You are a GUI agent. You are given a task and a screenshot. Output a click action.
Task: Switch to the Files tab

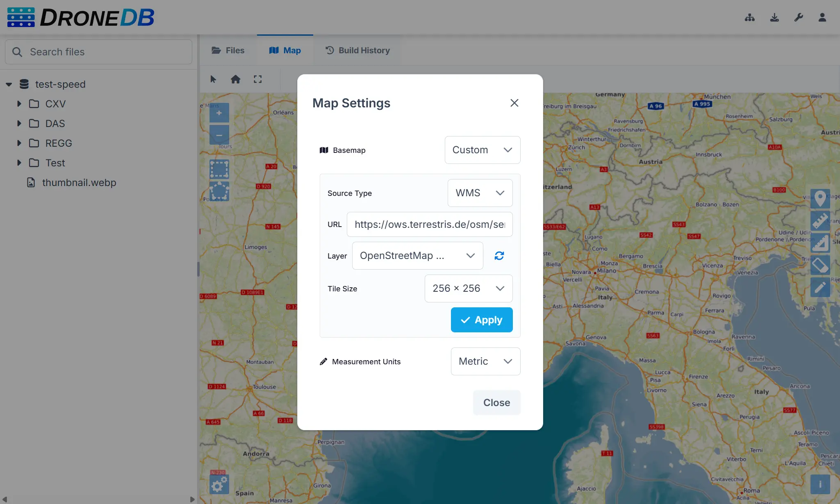(228, 50)
